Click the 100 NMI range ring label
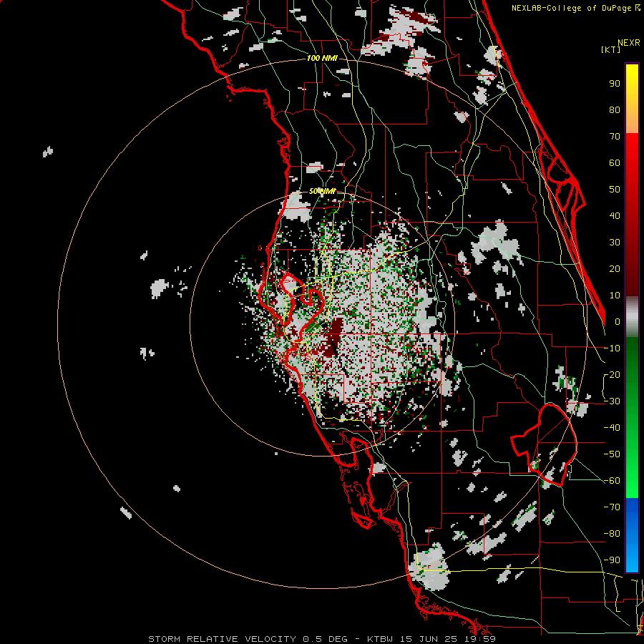Image resolution: width=644 pixels, height=644 pixels. pyautogui.click(x=322, y=59)
